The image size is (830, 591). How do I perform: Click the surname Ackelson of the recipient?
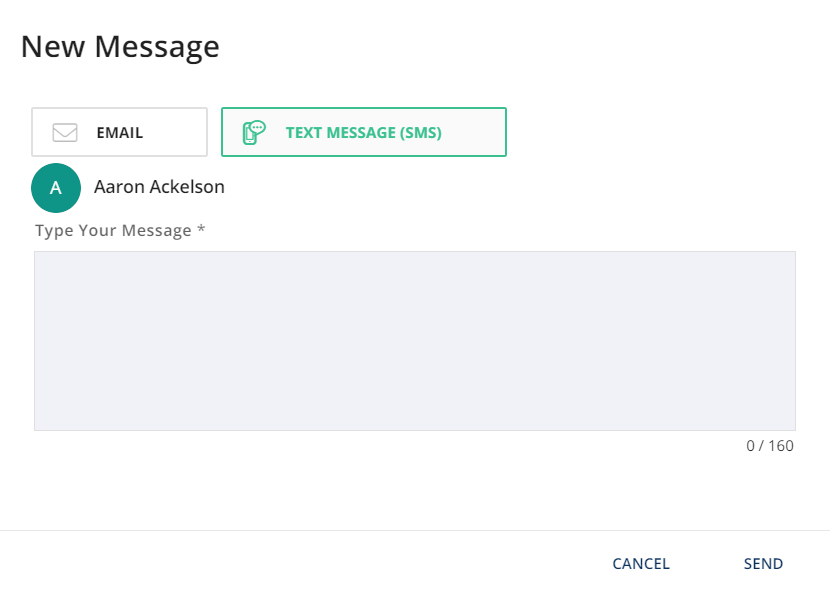pyautogui.click(x=187, y=187)
